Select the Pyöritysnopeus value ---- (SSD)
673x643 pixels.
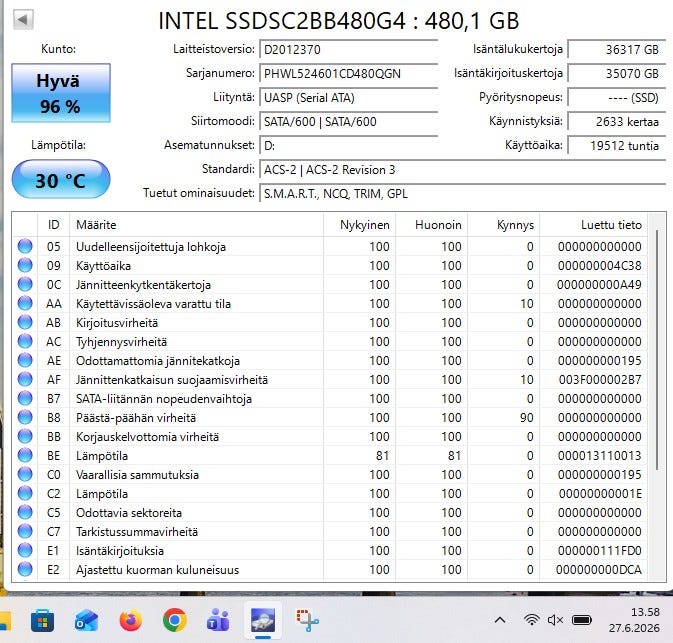tap(616, 97)
